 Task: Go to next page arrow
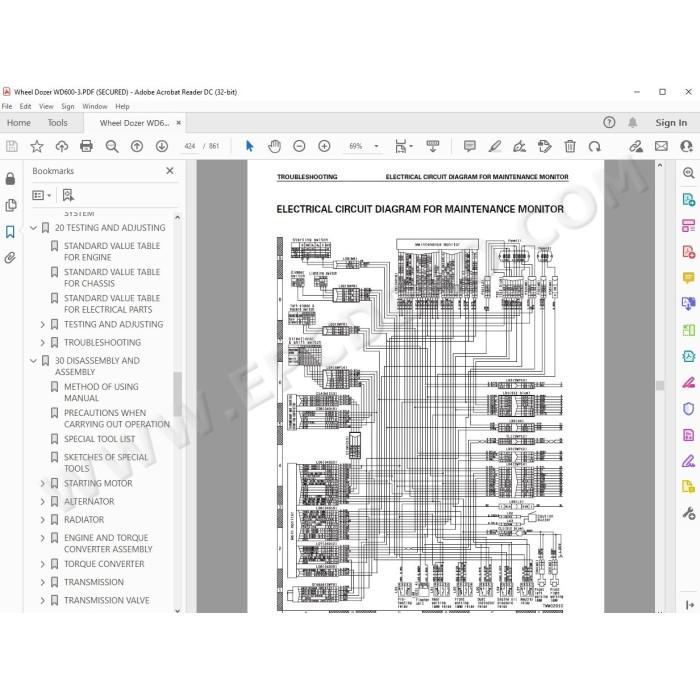[x=162, y=146]
